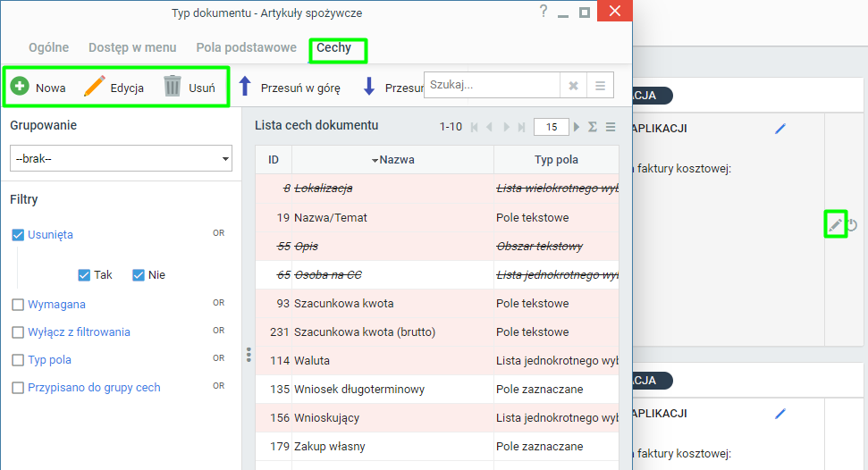The height and width of the screenshot is (470, 868).
Task: Select the Waluta row
Action: click(x=437, y=361)
